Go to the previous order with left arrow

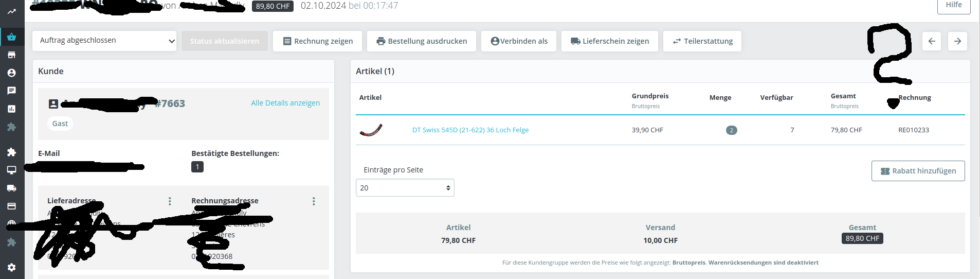pyautogui.click(x=931, y=41)
